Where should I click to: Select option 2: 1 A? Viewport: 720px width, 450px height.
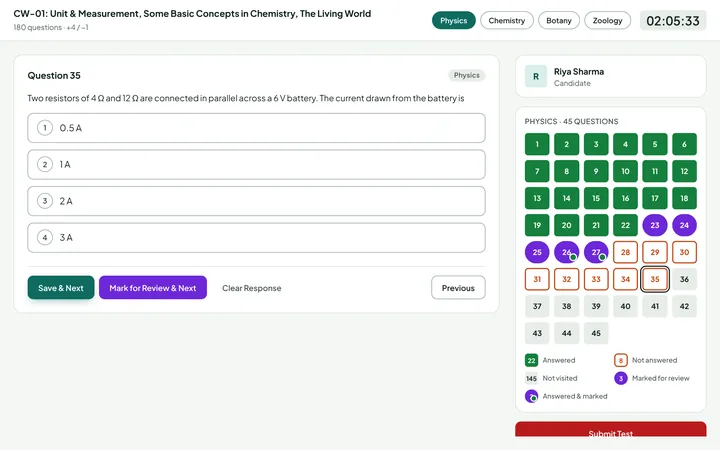[x=256, y=164]
